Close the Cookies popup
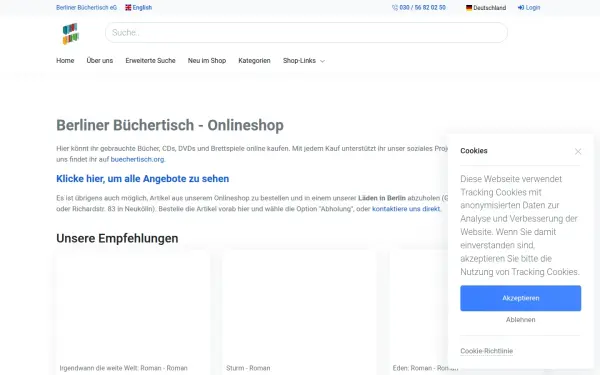This screenshot has width=600, height=375. (x=578, y=152)
